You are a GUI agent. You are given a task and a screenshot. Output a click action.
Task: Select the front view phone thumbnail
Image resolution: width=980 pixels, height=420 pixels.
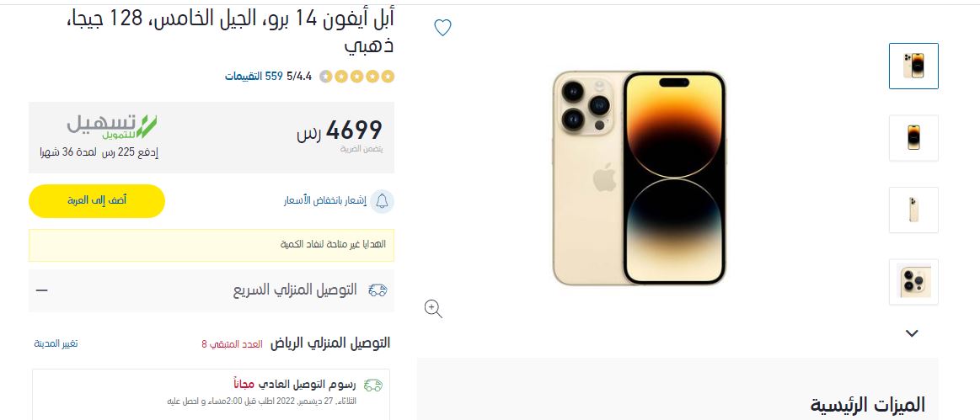[913, 138]
